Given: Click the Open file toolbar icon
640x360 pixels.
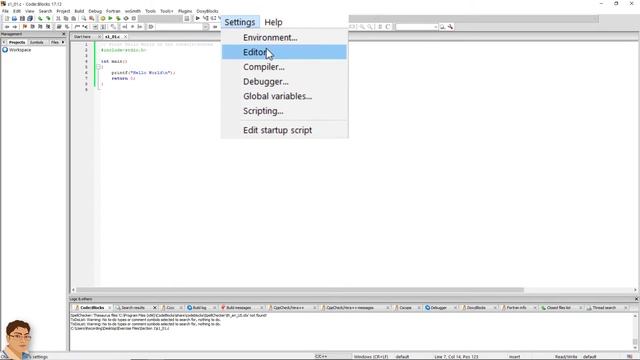Looking at the screenshot, I should tap(14, 18).
